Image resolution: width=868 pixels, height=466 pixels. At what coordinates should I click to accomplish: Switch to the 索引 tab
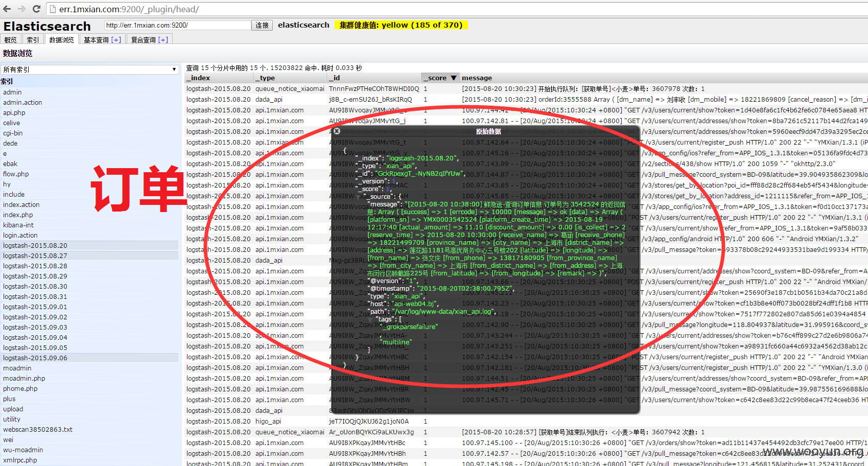(33, 40)
